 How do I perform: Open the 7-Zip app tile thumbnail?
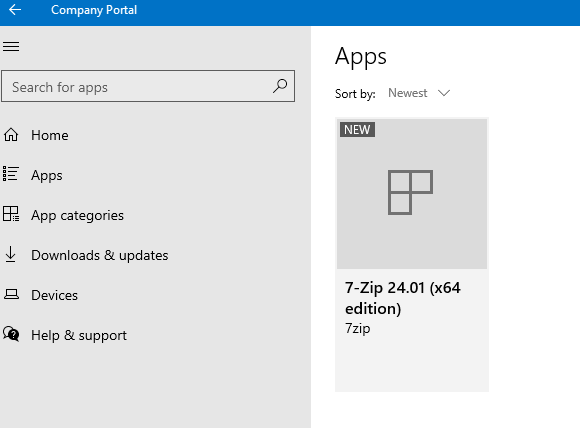pyautogui.click(x=412, y=193)
